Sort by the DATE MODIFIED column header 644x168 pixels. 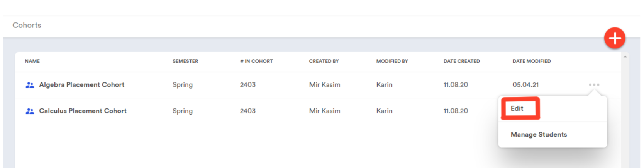[531, 61]
